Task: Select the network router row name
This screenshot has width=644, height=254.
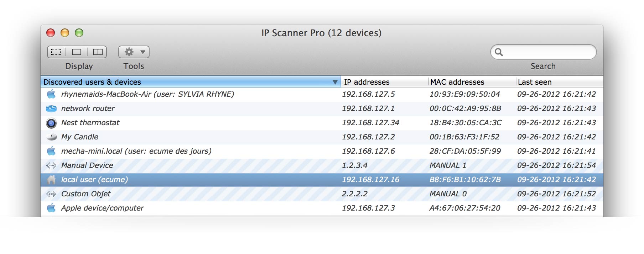Action: click(88, 109)
